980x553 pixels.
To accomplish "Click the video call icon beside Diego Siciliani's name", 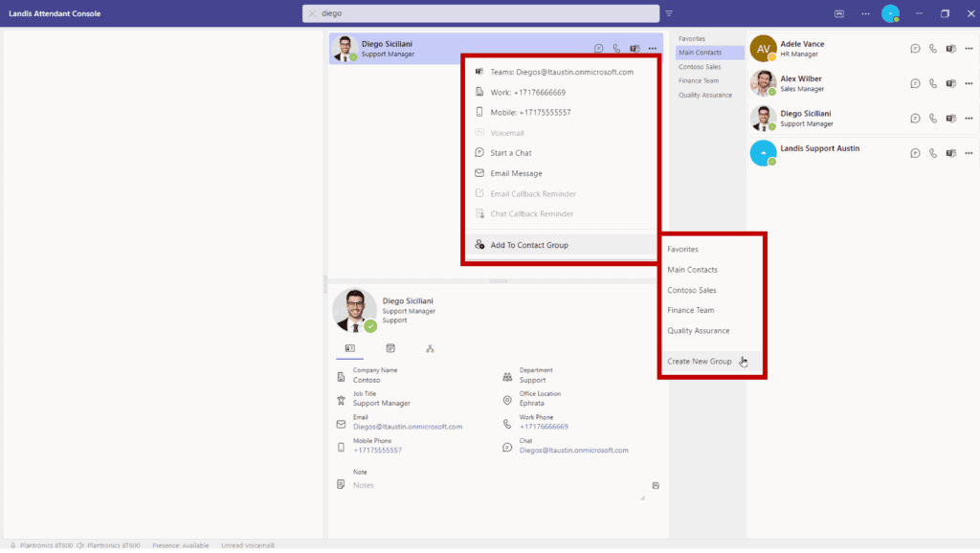I will (x=634, y=48).
